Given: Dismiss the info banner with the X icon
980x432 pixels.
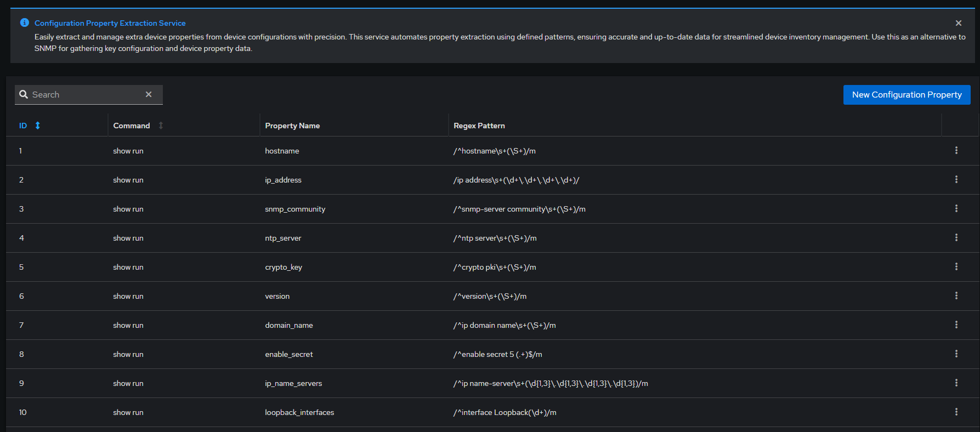Looking at the screenshot, I should click(x=959, y=23).
